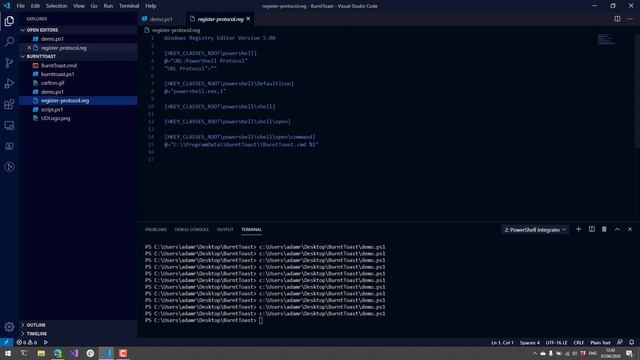Maximize the terminal panel with chevron

pyautogui.click(x=617, y=229)
